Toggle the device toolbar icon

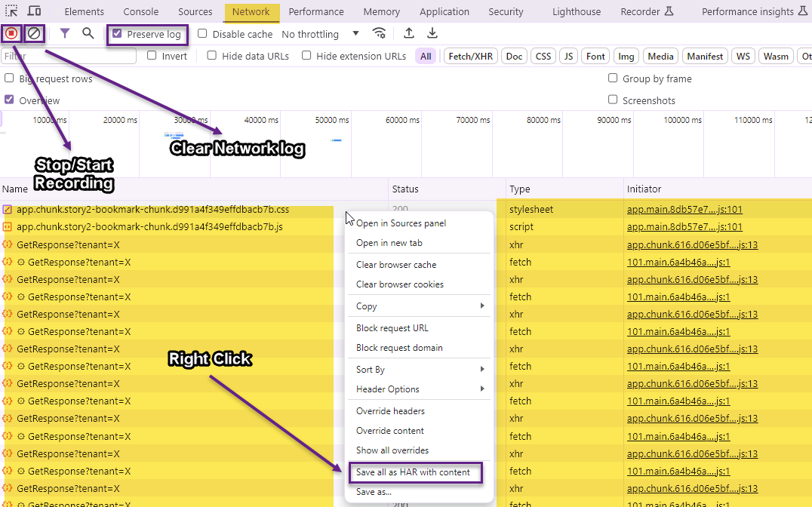(x=34, y=11)
